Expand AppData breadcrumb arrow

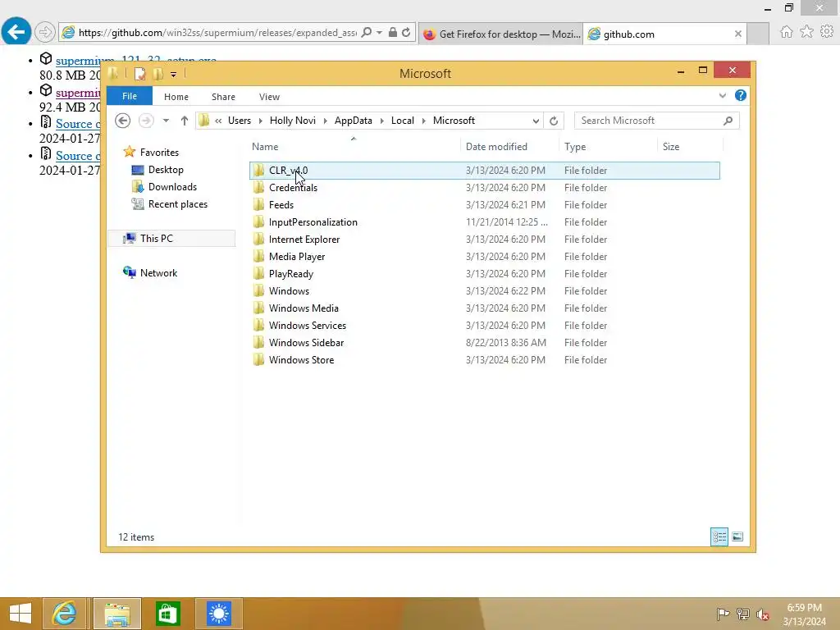(382, 121)
